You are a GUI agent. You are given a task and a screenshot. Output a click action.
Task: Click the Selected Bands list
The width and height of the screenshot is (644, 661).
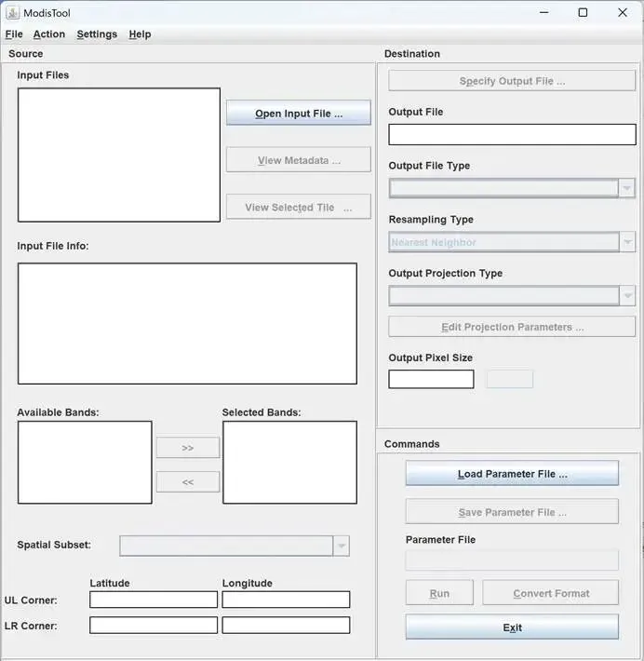(289, 462)
